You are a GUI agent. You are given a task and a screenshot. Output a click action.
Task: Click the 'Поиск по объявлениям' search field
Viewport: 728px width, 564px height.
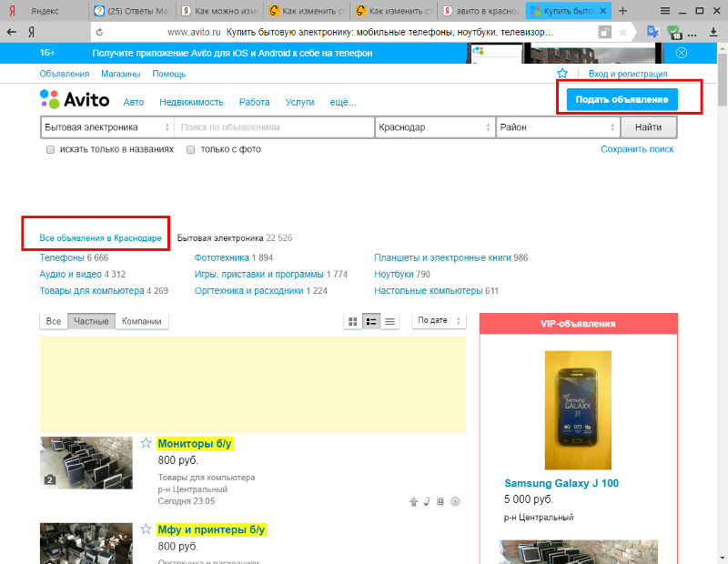point(274,127)
